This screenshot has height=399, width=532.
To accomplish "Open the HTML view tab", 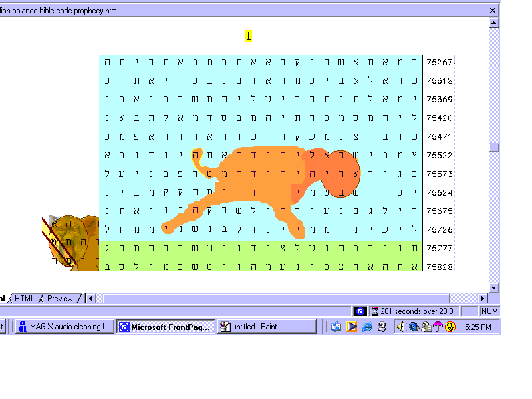I will coord(25,299).
